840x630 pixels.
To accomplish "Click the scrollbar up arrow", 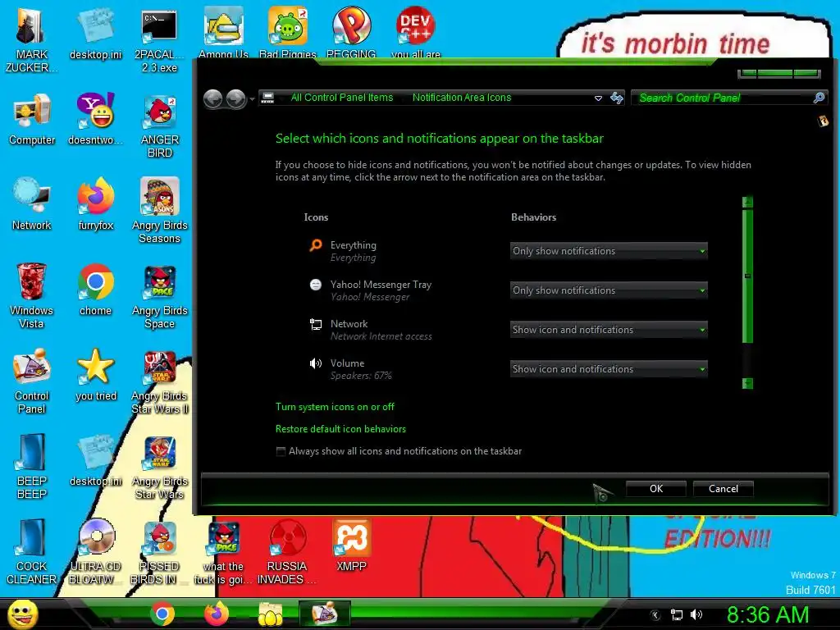I will click(748, 202).
